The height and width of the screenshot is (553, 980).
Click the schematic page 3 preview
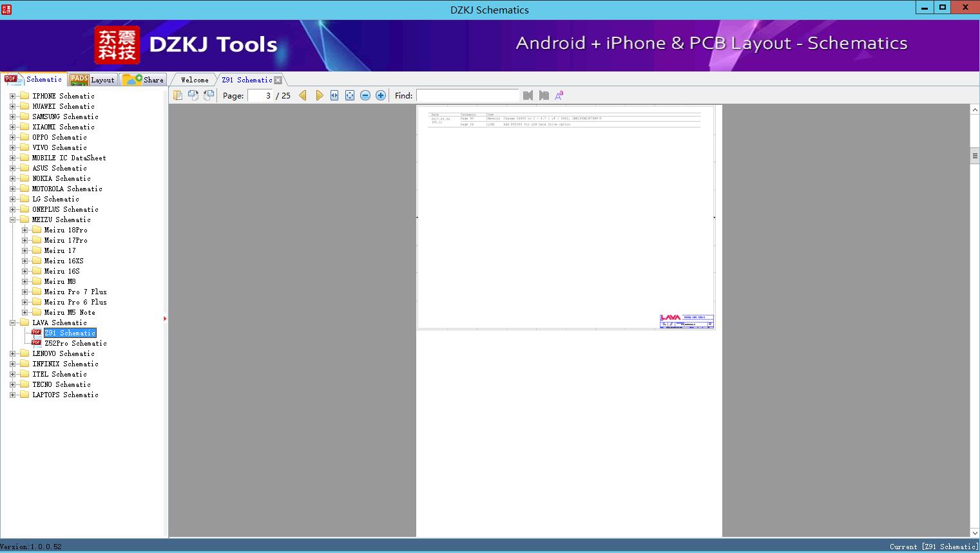coord(566,218)
